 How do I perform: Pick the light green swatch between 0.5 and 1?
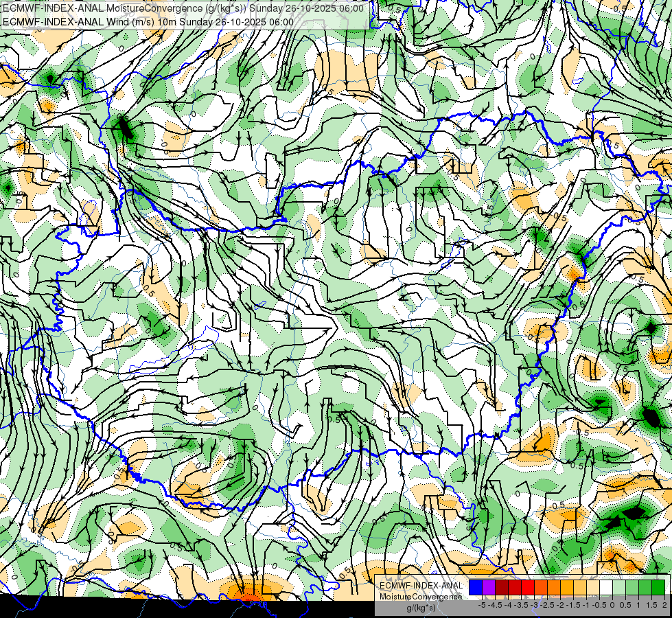(x=632, y=588)
